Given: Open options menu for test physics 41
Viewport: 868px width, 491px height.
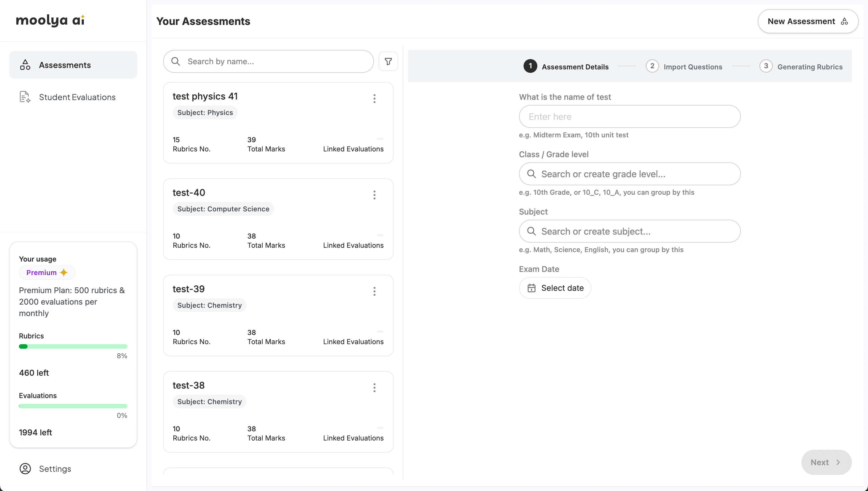Looking at the screenshot, I should click(374, 98).
